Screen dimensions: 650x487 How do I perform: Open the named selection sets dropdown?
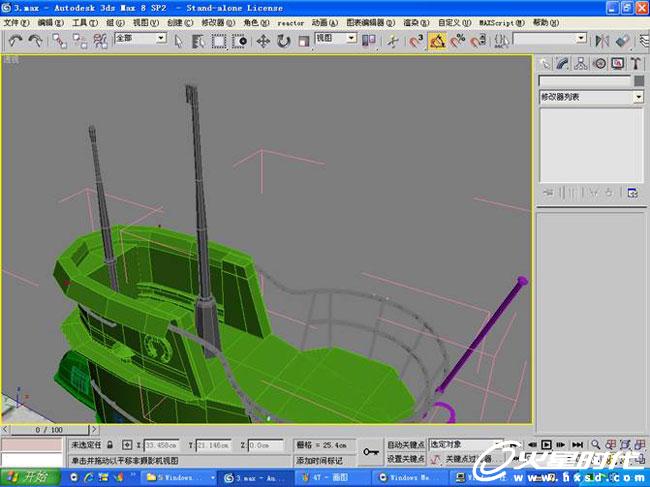[582, 39]
